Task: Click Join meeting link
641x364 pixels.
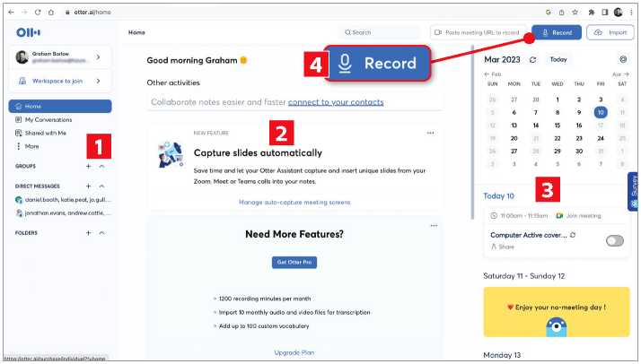Action: point(578,215)
